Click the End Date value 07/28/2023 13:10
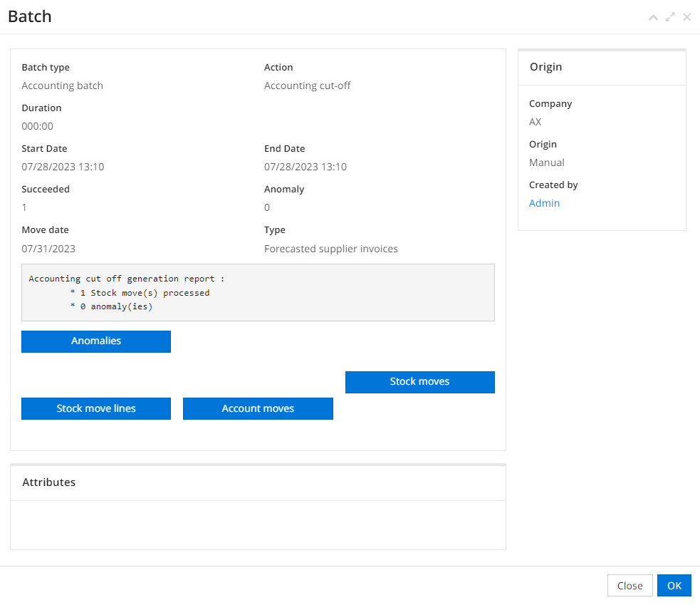 [305, 167]
